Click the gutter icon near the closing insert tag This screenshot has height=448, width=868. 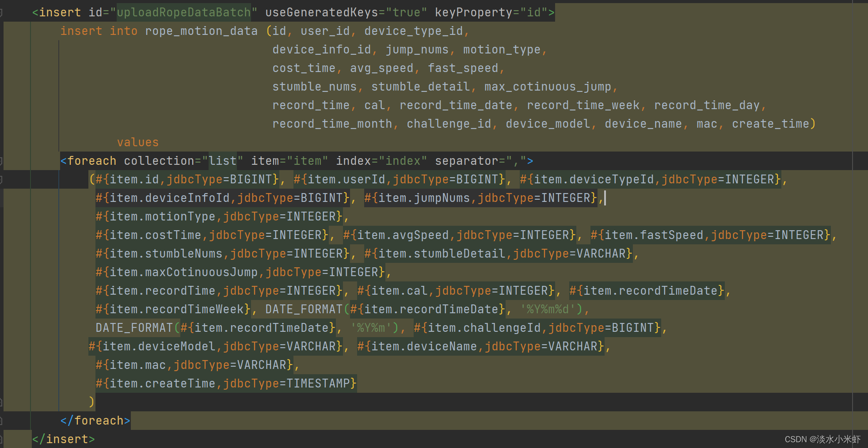point(2,439)
